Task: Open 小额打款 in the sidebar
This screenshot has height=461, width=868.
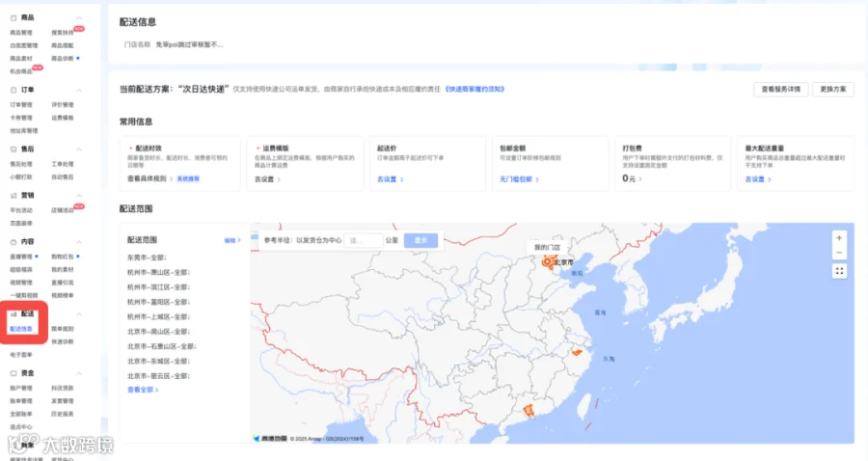Action: [21, 177]
